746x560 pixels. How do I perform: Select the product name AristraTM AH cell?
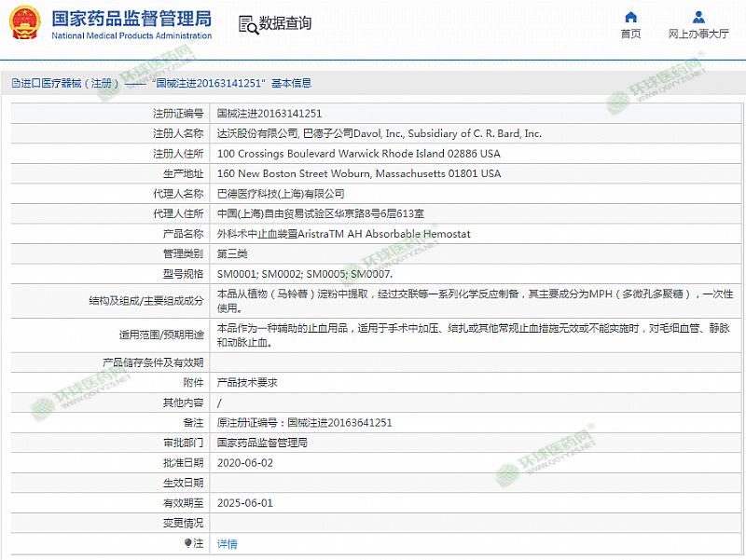[343, 235]
